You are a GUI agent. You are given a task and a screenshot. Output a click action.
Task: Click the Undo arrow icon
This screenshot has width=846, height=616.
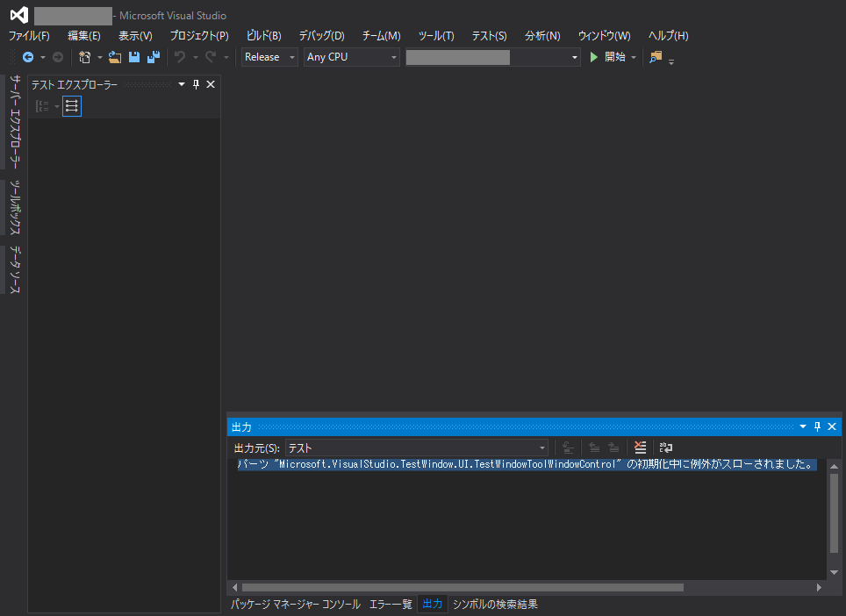(180, 57)
